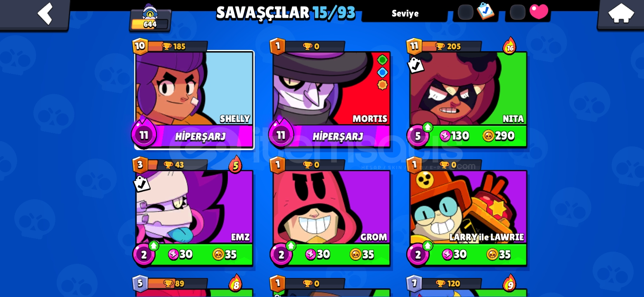
Task: Open the Seviye sort dropdown
Action: (x=405, y=13)
